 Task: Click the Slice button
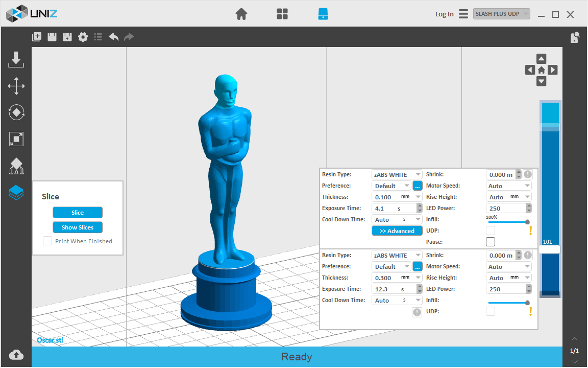(x=78, y=213)
